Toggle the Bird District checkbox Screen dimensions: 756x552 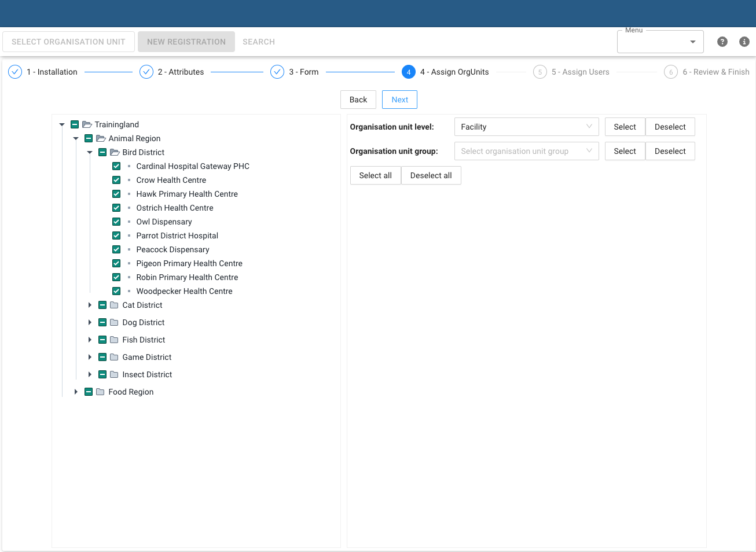click(x=102, y=152)
